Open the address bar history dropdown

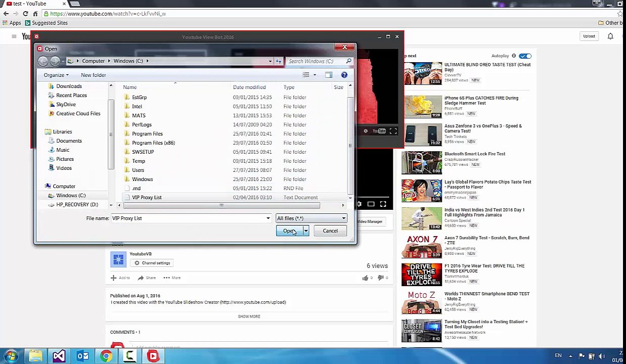coord(270,61)
